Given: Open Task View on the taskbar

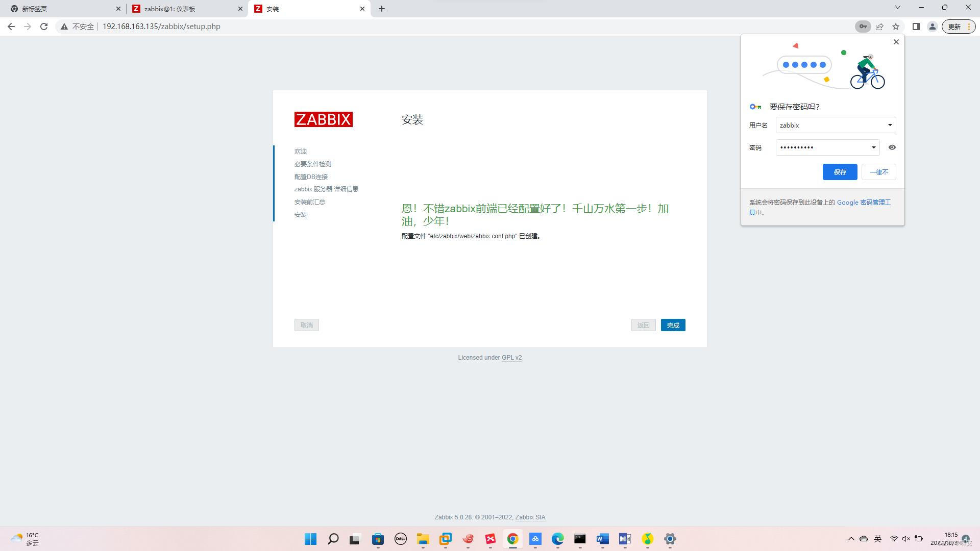Looking at the screenshot, I should click(355, 539).
